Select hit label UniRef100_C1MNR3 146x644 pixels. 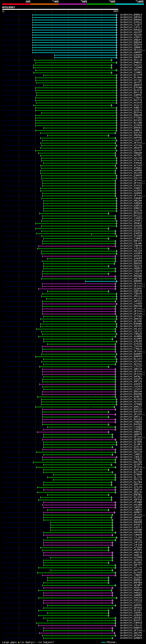(131, 72)
